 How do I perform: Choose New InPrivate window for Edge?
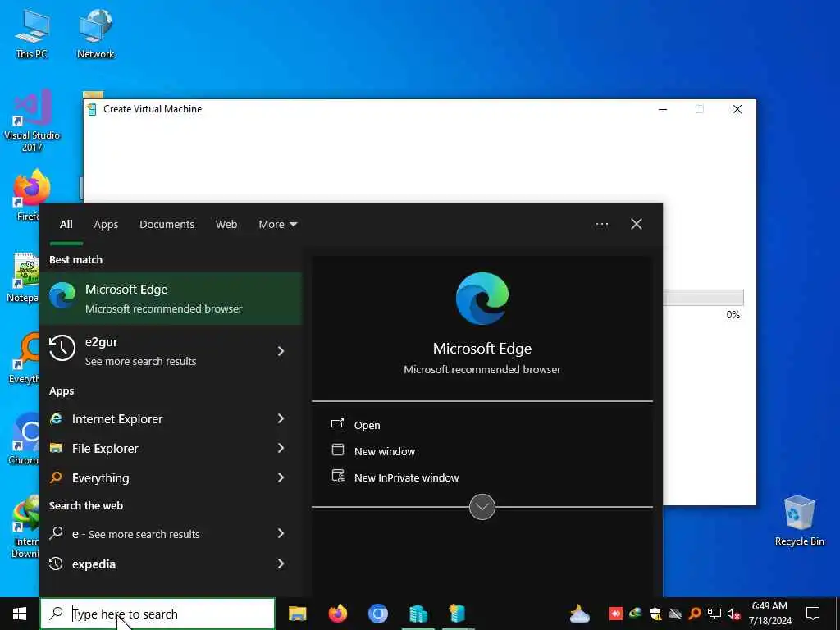pyautogui.click(x=407, y=478)
